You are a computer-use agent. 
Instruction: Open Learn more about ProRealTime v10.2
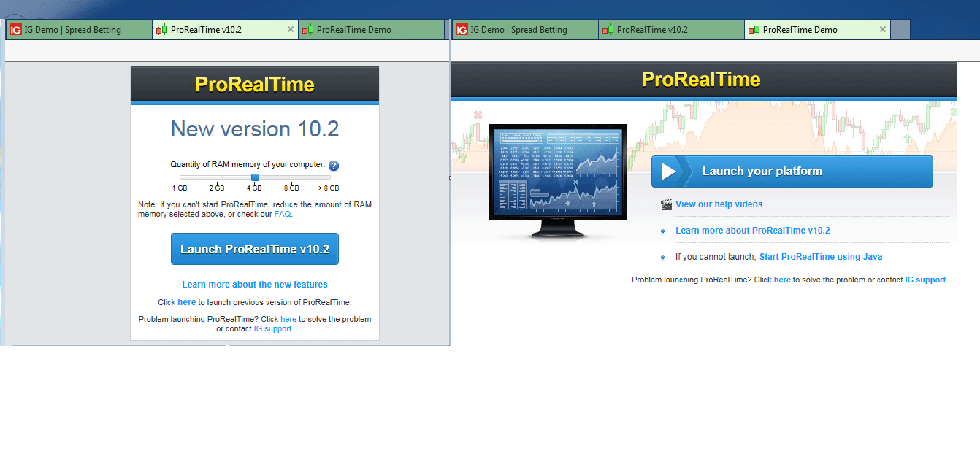(753, 230)
